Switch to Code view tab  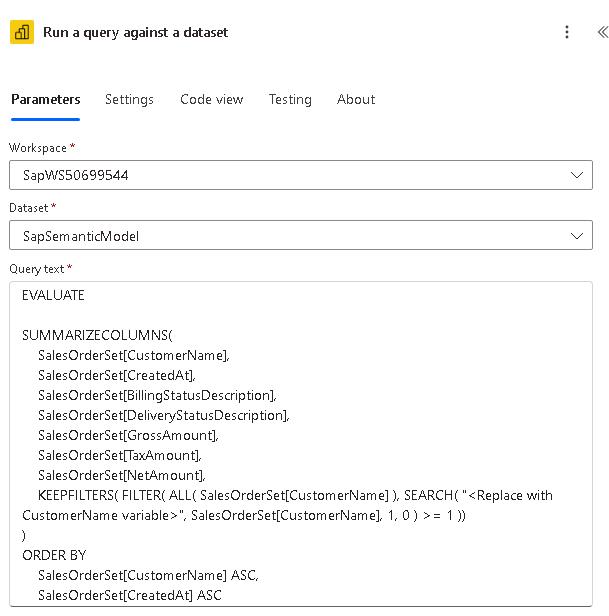(x=211, y=99)
